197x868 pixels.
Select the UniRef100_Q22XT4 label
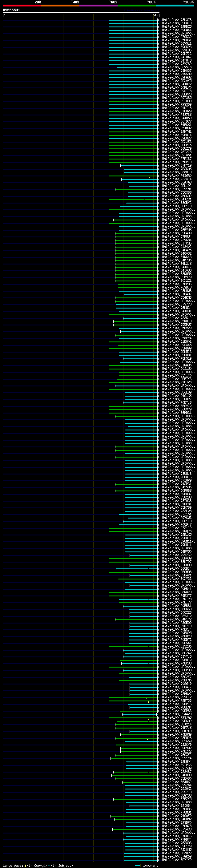tap(177, 179)
